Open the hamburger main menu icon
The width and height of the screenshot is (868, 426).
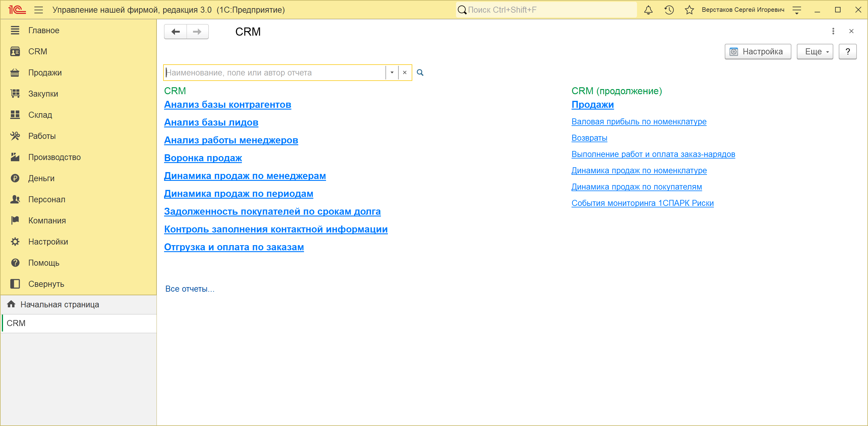click(x=39, y=10)
